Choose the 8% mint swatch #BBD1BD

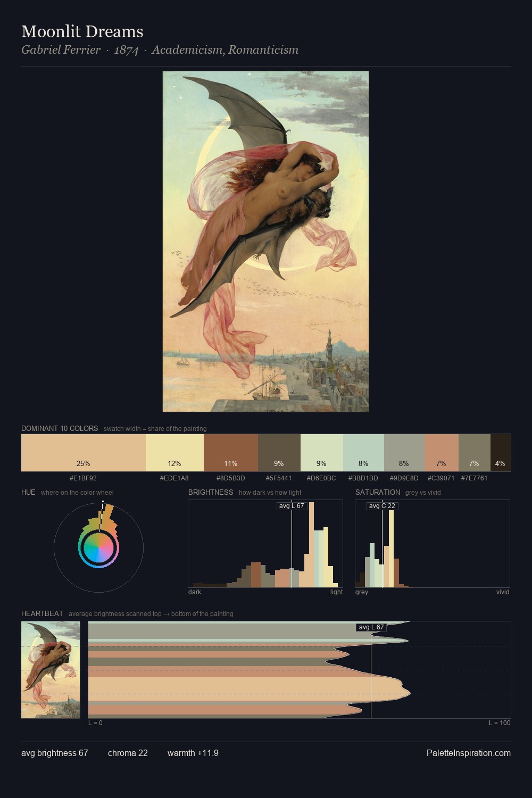[363, 453]
